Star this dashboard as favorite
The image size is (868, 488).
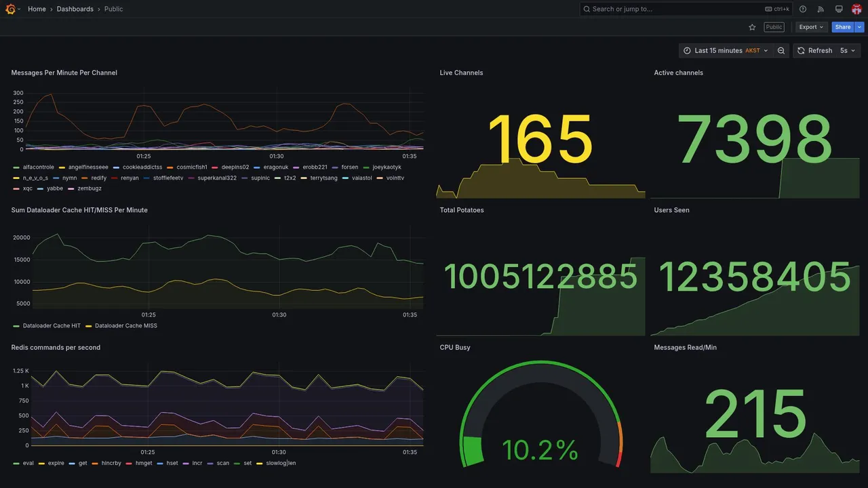(752, 27)
